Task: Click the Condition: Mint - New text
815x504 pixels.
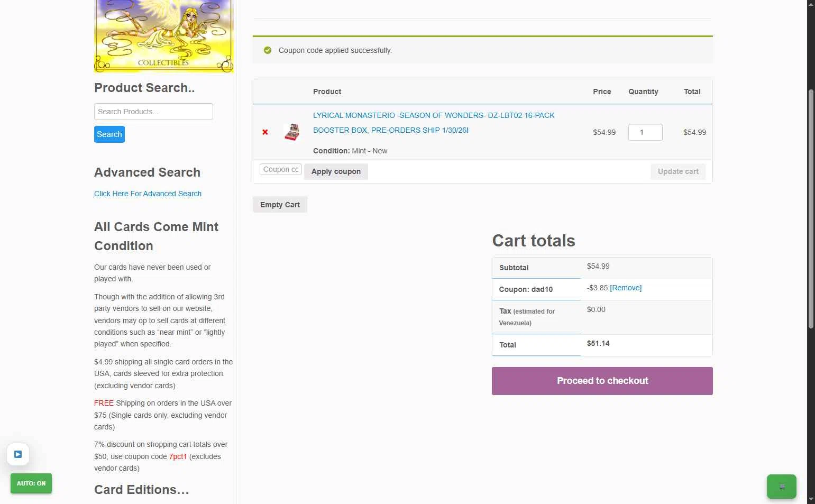Action: tap(350, 151)
